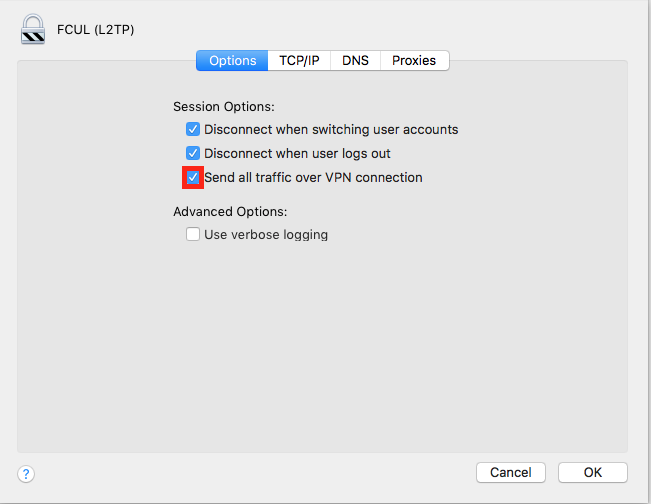
Task: Uncheck the switching user accounts disconnect checkbox
Action: pyautogui.click(x=193, y=129)
